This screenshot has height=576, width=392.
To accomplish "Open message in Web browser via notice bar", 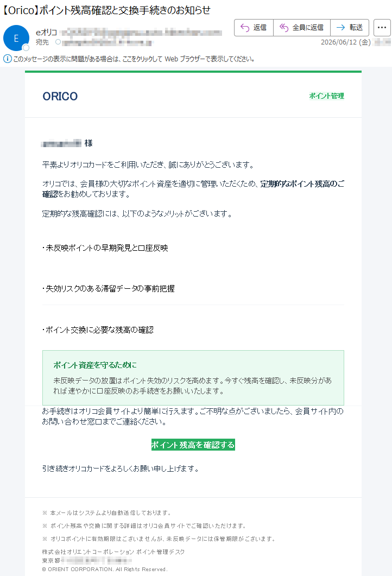I will point(134,59).
